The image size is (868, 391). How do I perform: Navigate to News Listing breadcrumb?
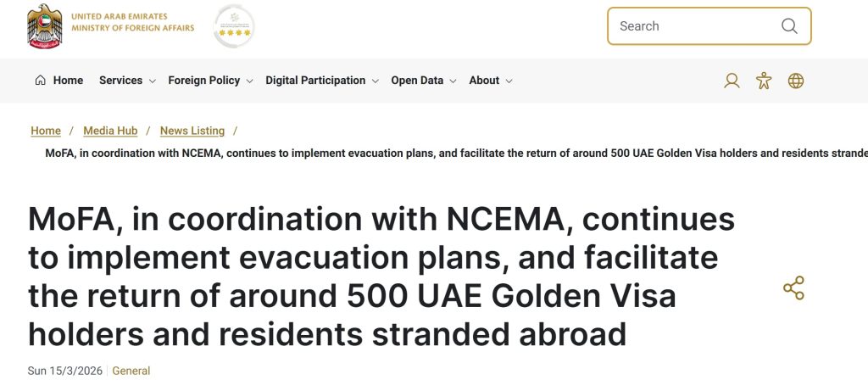point(192,131)
